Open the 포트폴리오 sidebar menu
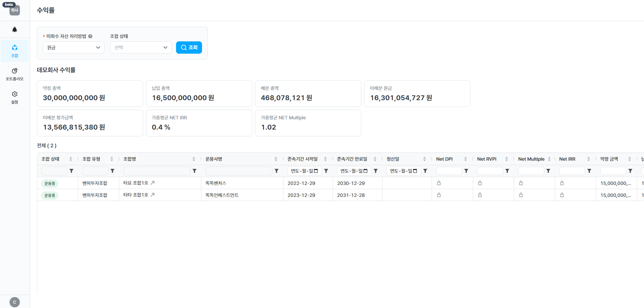The image size is (644, 308). point(15,74)
